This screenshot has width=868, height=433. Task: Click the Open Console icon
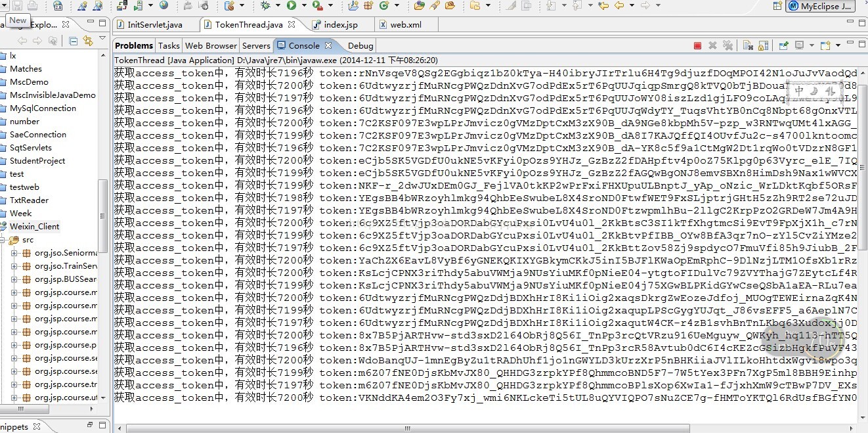(825, 45)
